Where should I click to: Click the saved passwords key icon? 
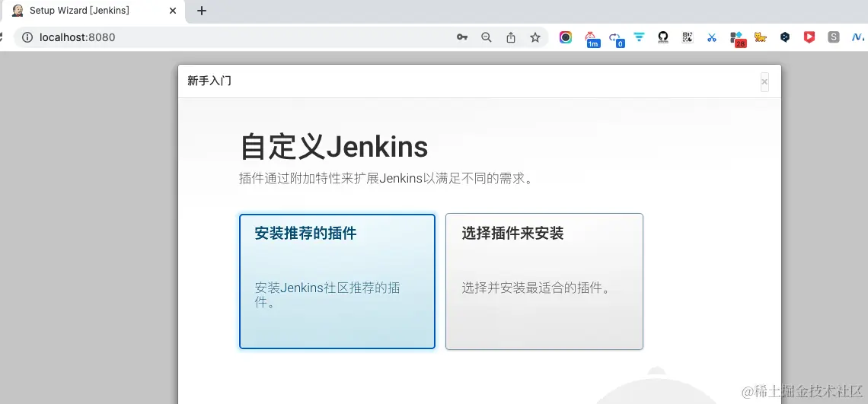[461, 37]
